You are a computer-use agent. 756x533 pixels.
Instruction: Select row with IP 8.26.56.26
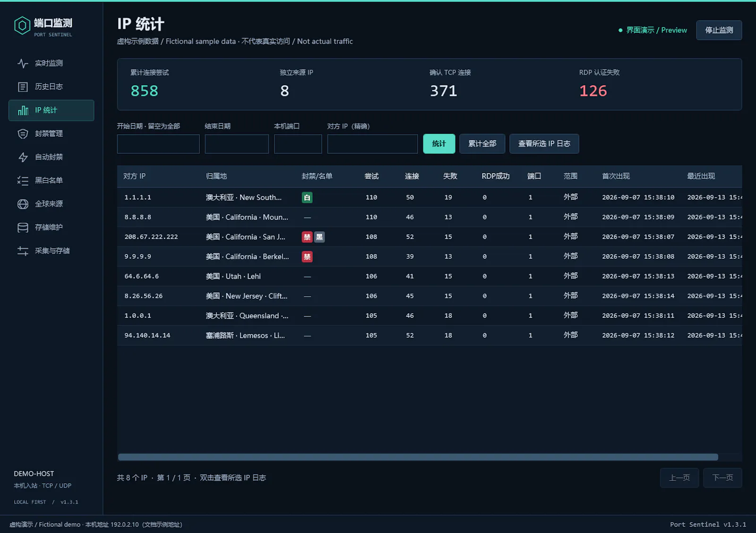pos(430,296)
